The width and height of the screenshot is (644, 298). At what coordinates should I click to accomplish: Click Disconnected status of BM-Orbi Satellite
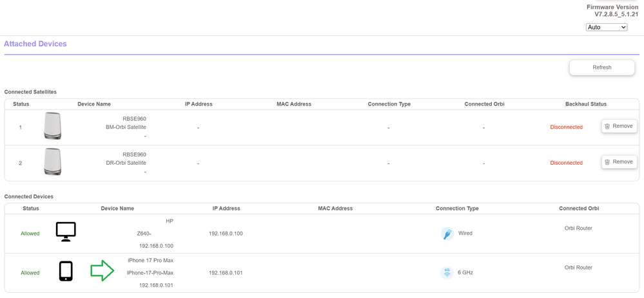pyautogui.click(x=566, y=127)
